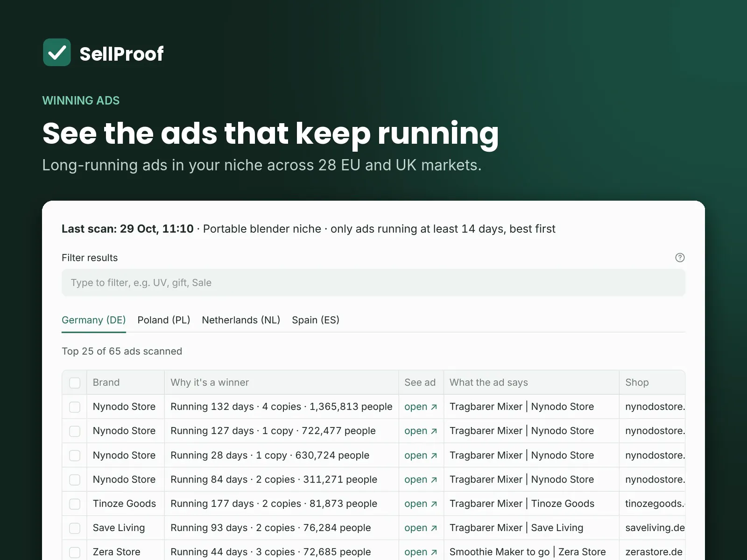The height and width of the screenshot is (560, 747).
Task: Open the Save Living ad link
Action: 421,528
